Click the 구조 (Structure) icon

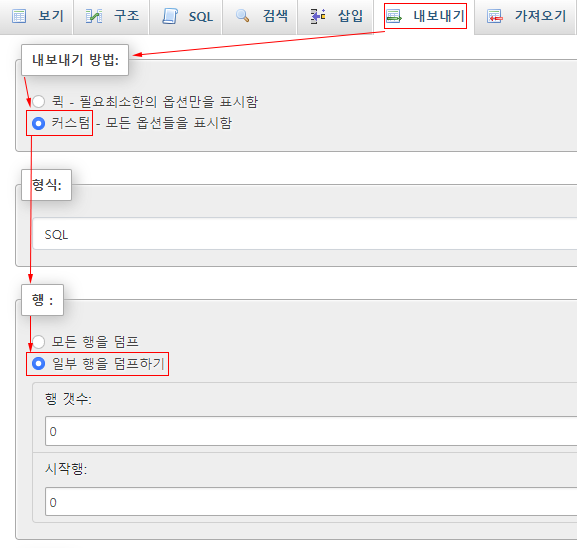pos(93,17)
